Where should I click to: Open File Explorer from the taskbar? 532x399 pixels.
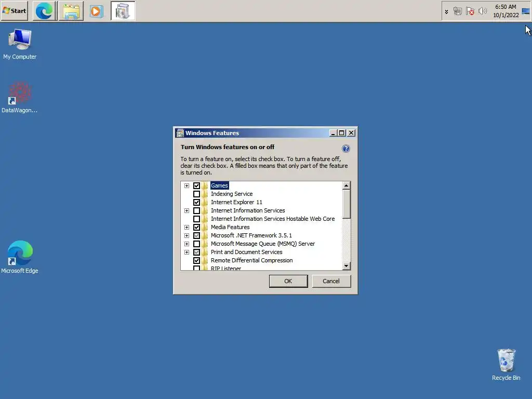[x=71, y=11]
